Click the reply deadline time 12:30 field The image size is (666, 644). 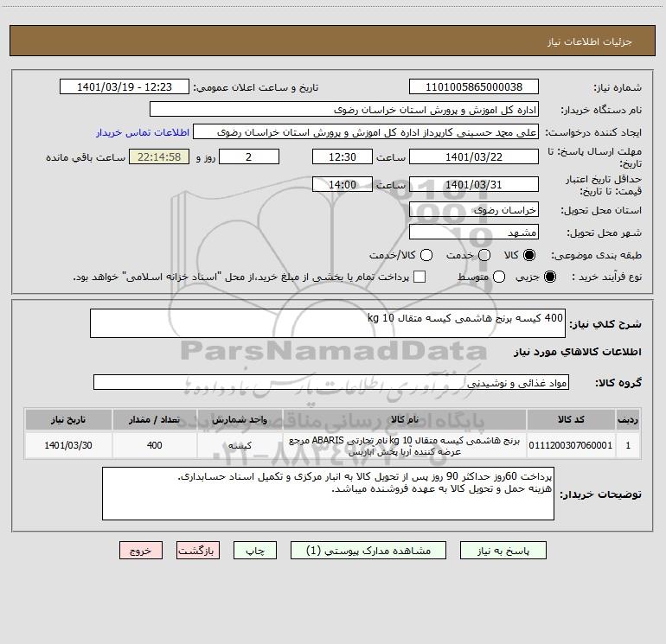pos(343,156)
